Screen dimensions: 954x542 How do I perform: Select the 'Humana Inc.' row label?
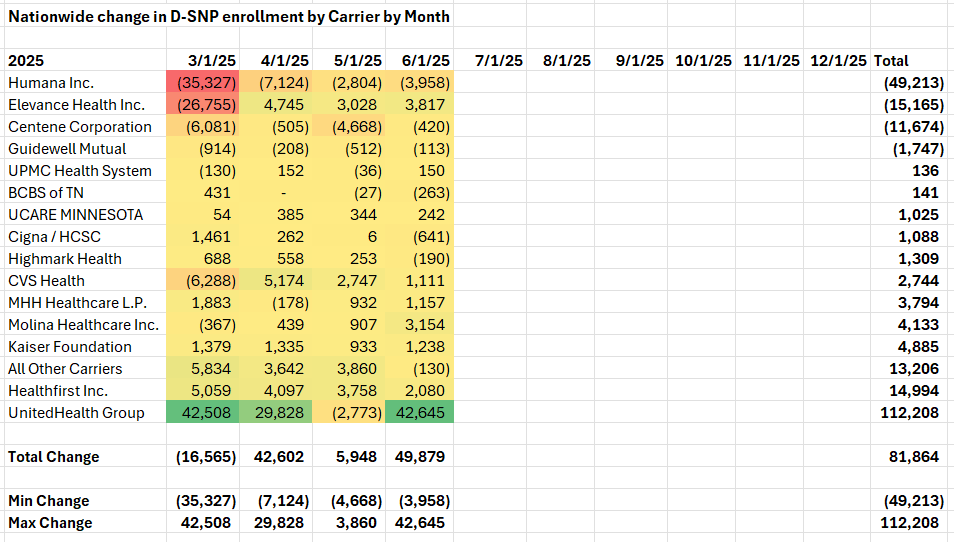[86, 82]
